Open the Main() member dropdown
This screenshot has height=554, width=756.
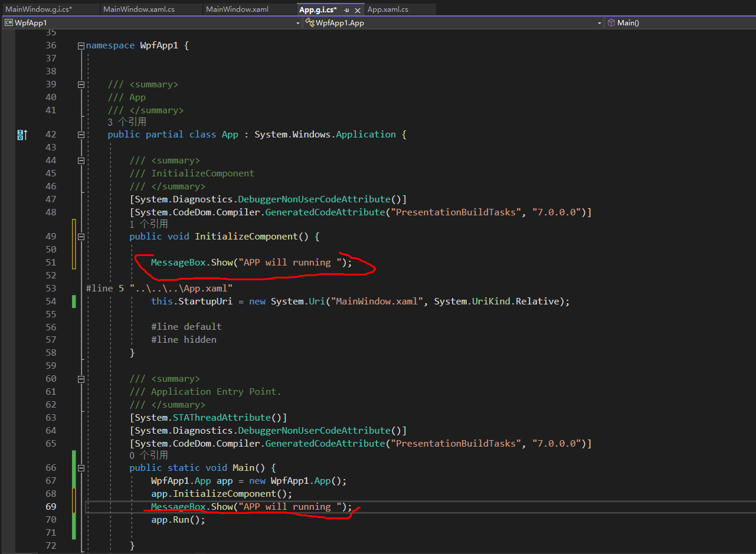coord(680,23)
